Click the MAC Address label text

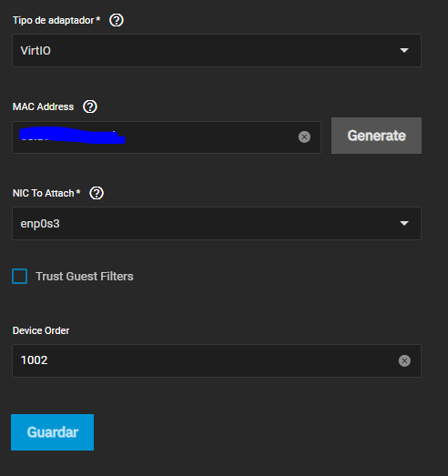click(43, 106)
